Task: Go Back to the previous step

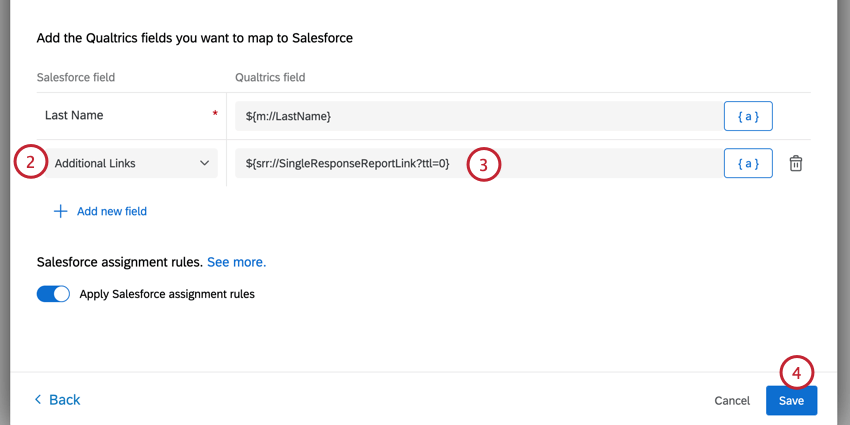Action: pos(64,400)
